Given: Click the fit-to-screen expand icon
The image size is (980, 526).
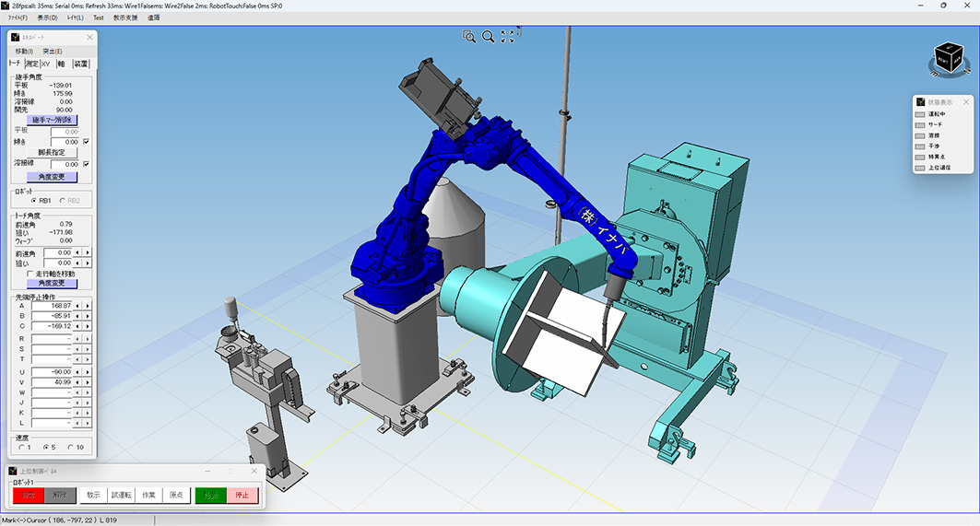Looking at the screenshot, I should (508, 37).
